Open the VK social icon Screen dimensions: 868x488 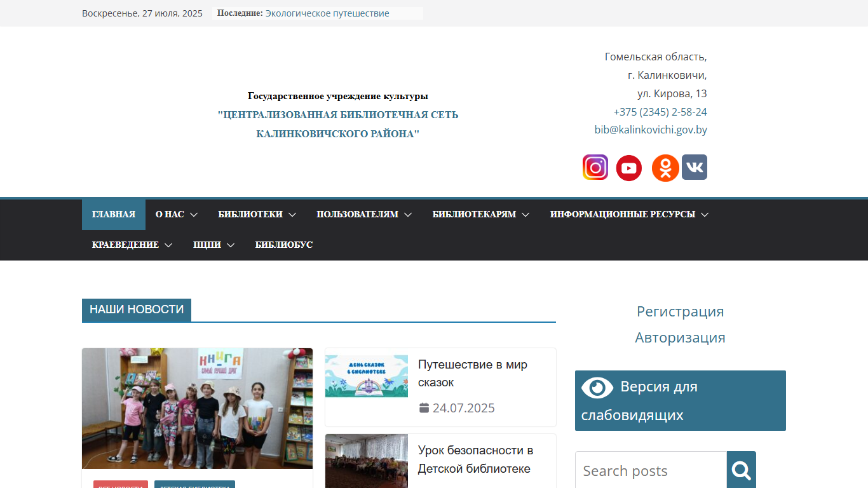pyautogui.click(x=695, y=167)
